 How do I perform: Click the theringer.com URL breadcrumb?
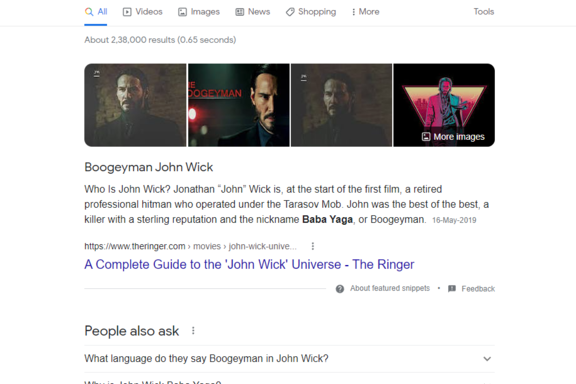click(190, 246)
